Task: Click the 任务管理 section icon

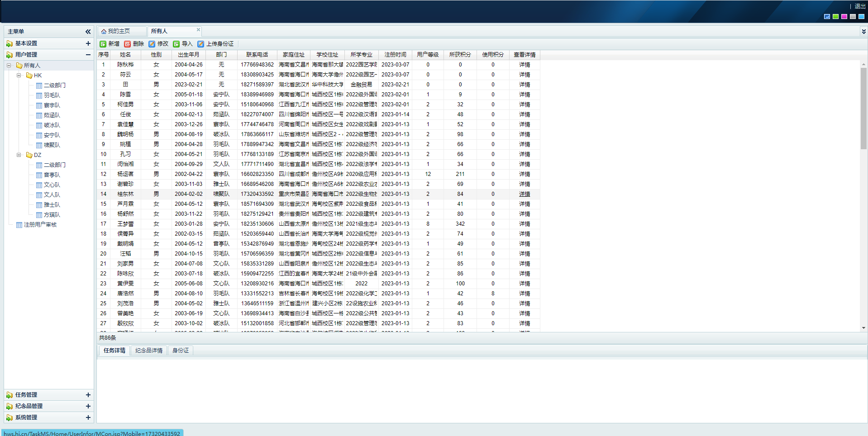Action: pos(10,395)
